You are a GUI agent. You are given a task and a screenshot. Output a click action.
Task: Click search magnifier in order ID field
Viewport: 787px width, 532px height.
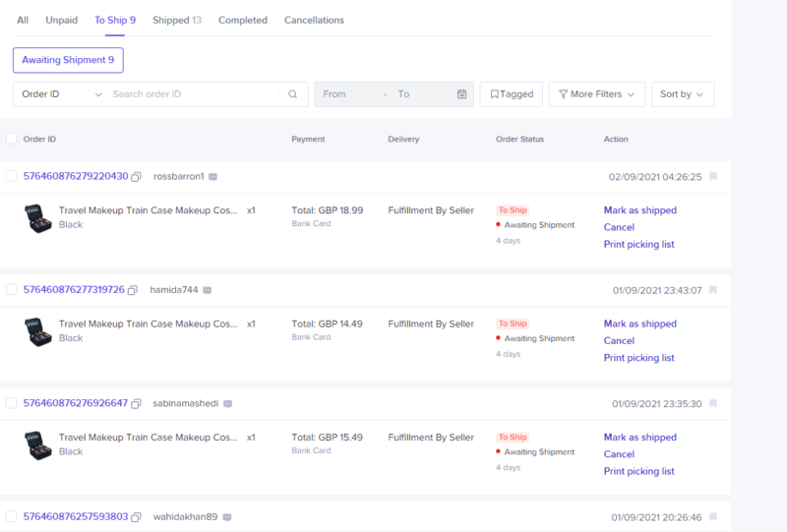[292, 94]
